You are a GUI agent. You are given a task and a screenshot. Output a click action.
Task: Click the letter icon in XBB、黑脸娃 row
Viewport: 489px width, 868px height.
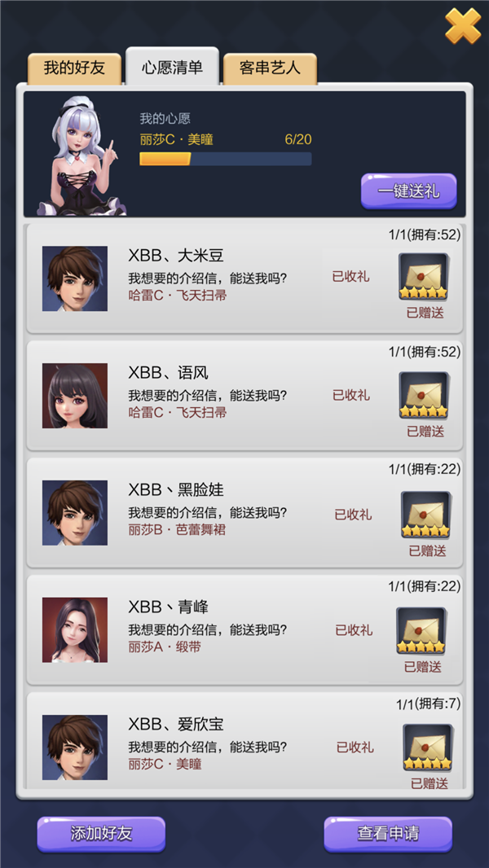(x=425, y=515)
